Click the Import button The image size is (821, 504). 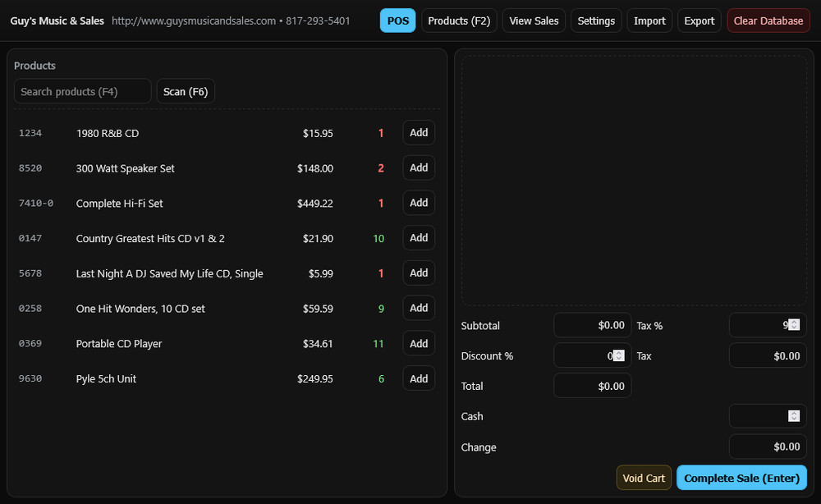pyautogui.click(x=649, y=20)
